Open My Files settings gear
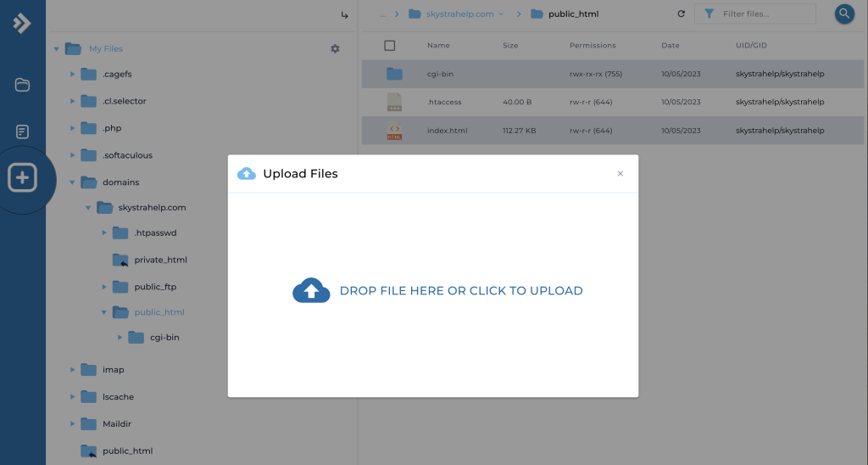The width and height of the screenshot is (868, 465). 335,49
